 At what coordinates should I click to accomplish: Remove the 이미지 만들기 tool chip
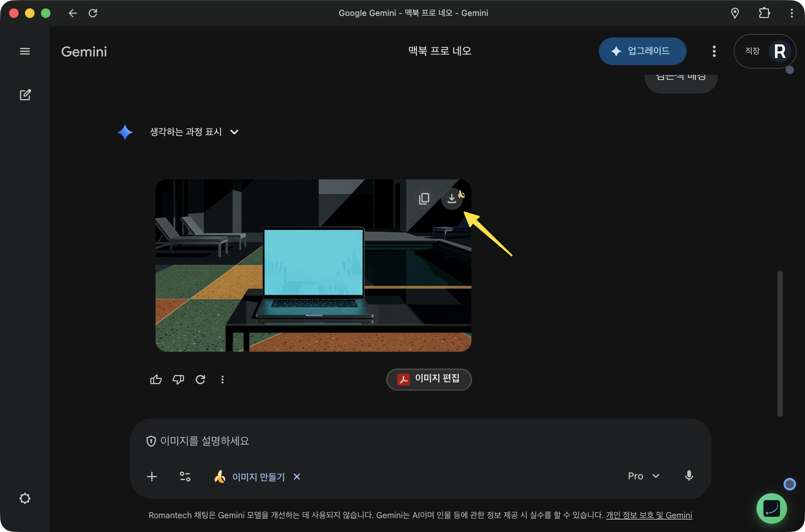click(x=297, y=477)
